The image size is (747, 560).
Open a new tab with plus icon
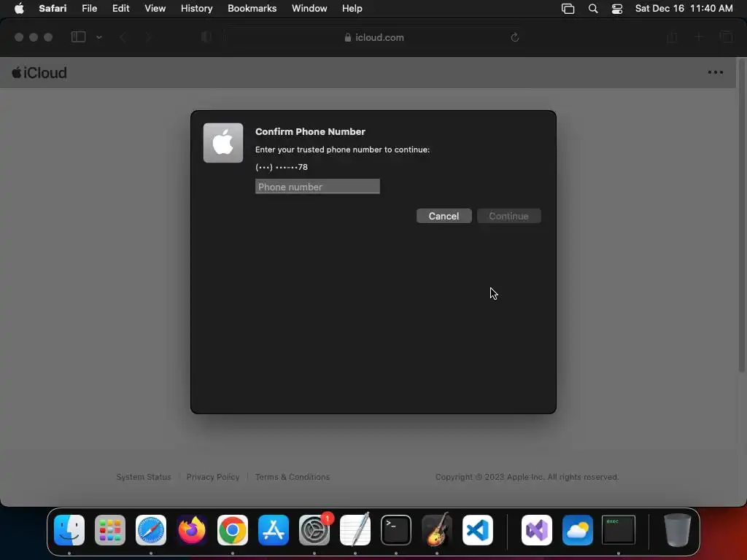pos(698,37)
